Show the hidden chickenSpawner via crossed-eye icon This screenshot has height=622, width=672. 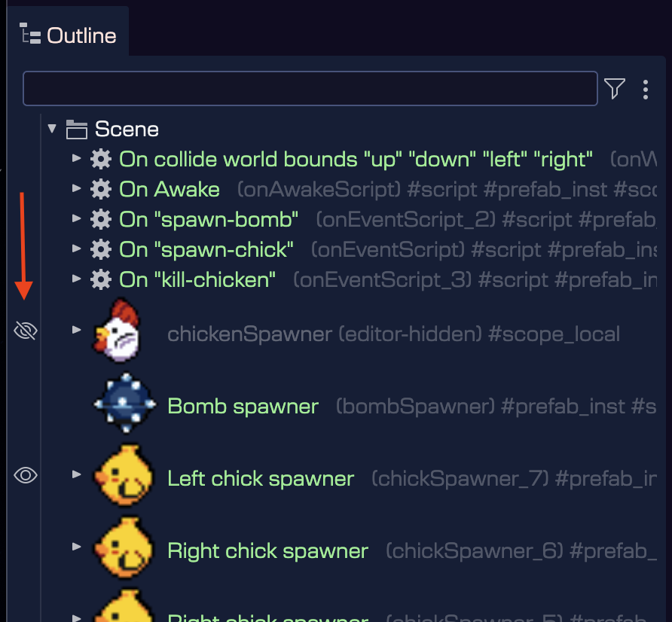[26, 330]
